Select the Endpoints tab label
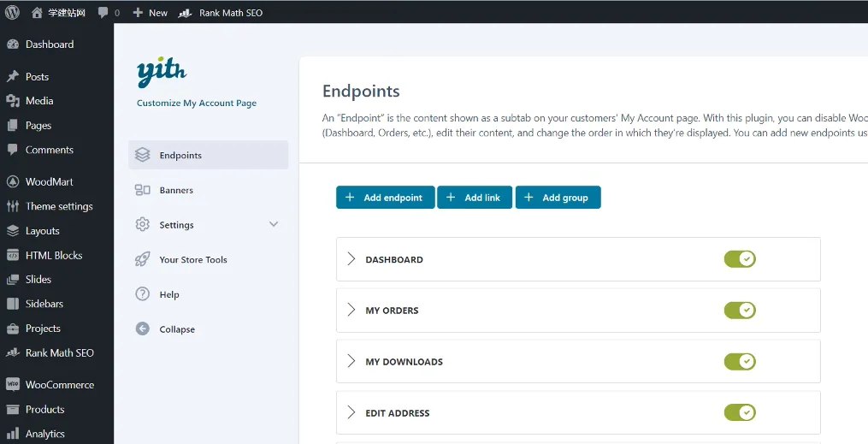The width and height of the screenshot is (868, 444). [180, 156]
